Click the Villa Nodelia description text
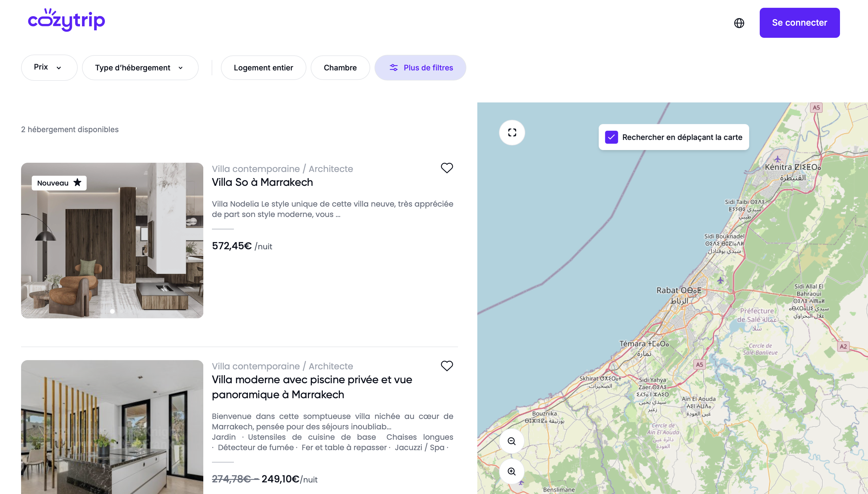Image resolution: width=868 pixels, height=494 pixels. (x=332, y=209)
